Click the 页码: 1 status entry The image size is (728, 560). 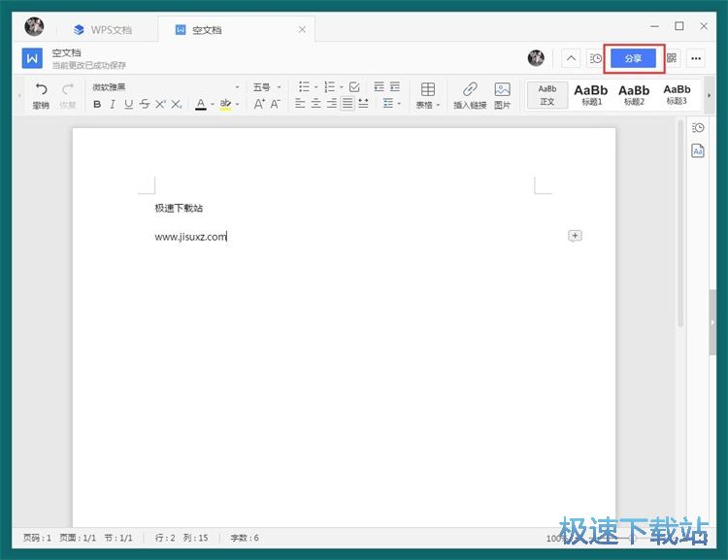[37, 538]
